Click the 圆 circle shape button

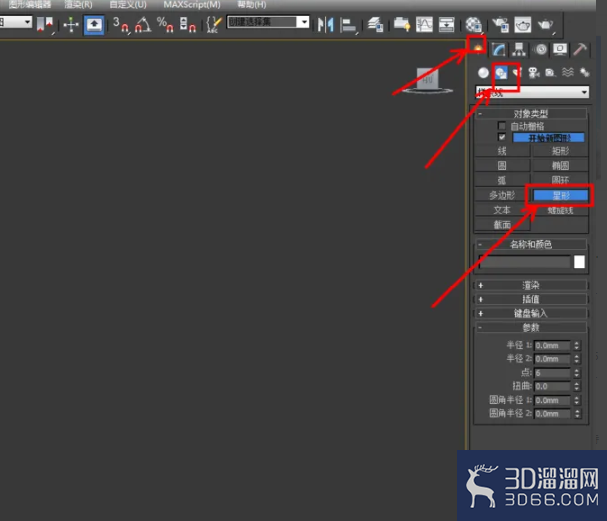coord(502,166)
